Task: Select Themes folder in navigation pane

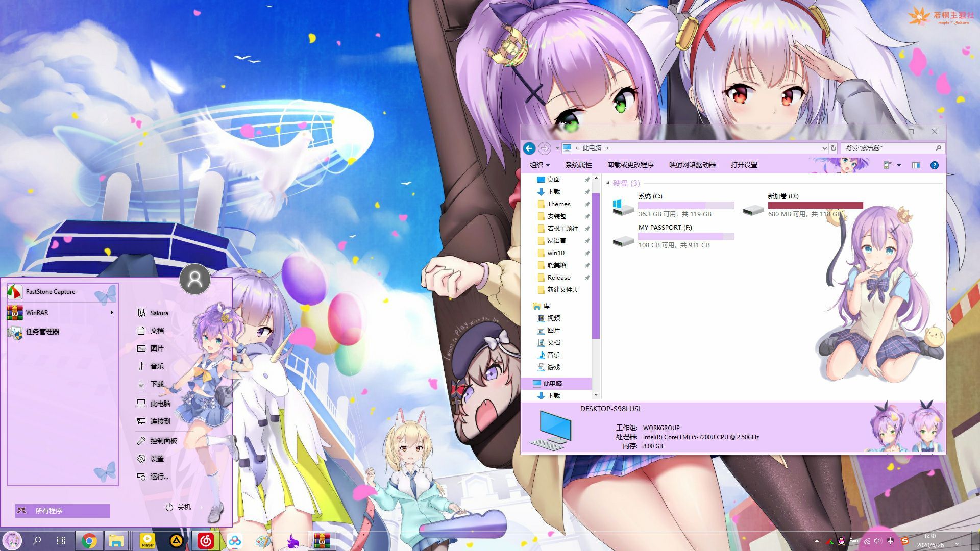Action: click(559, 204)
